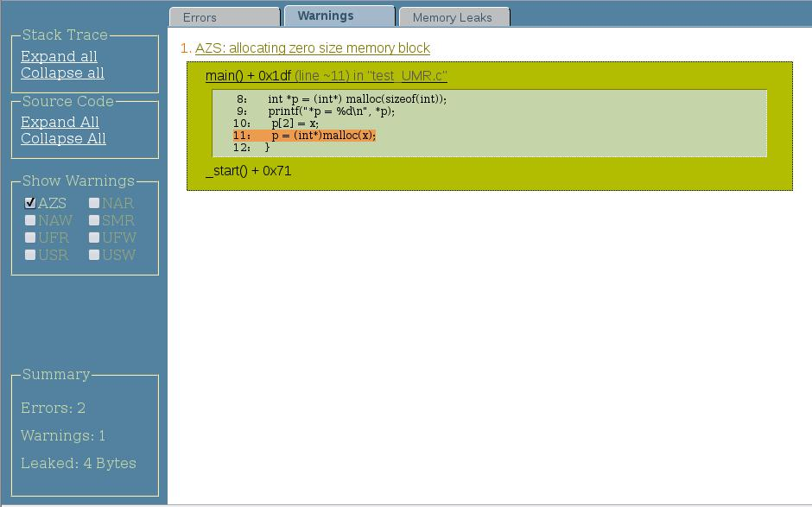The height and width of the screenshot is (507, 812).
Task: Click the Leaked: 4 Bytes summary entry
Action: pos(79,463)
